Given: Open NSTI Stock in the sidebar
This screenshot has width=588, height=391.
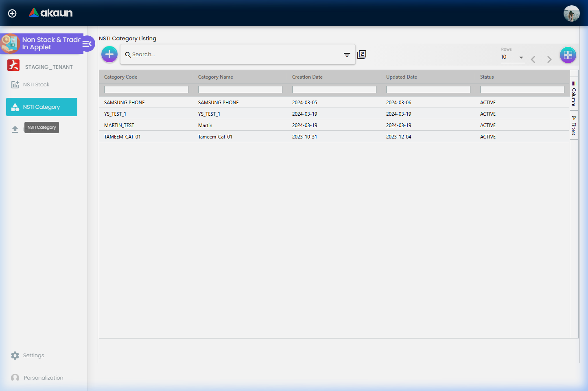Looking at the screenshot, I should click(x=36, y=85).
